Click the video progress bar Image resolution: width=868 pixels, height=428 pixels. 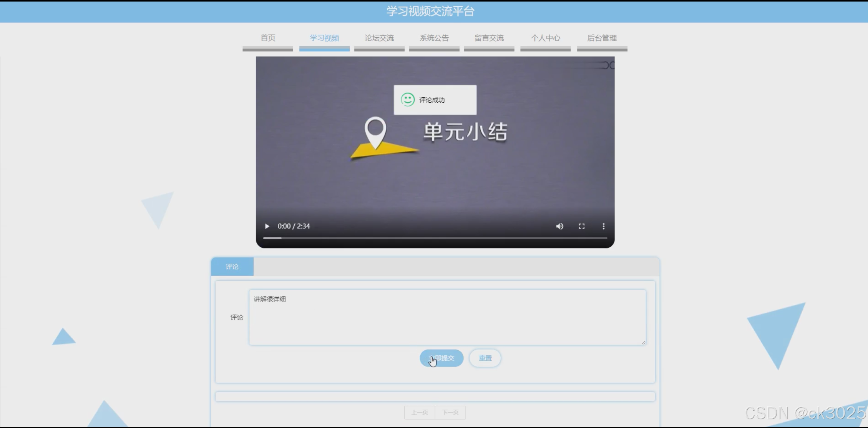pos(435,238)
